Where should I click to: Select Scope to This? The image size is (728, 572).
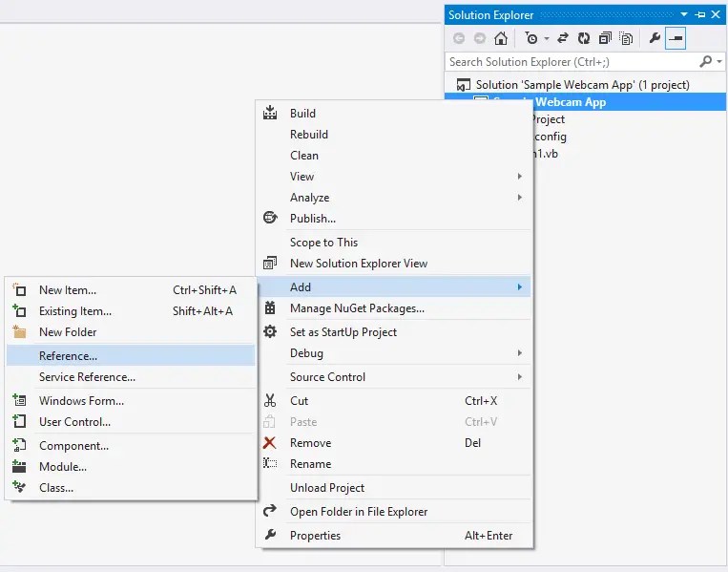[x=323, y=243]
